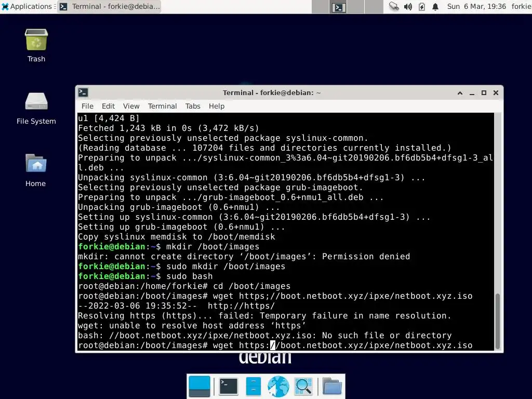
Task: Open the home folder icon in dock
Action: 332,387
